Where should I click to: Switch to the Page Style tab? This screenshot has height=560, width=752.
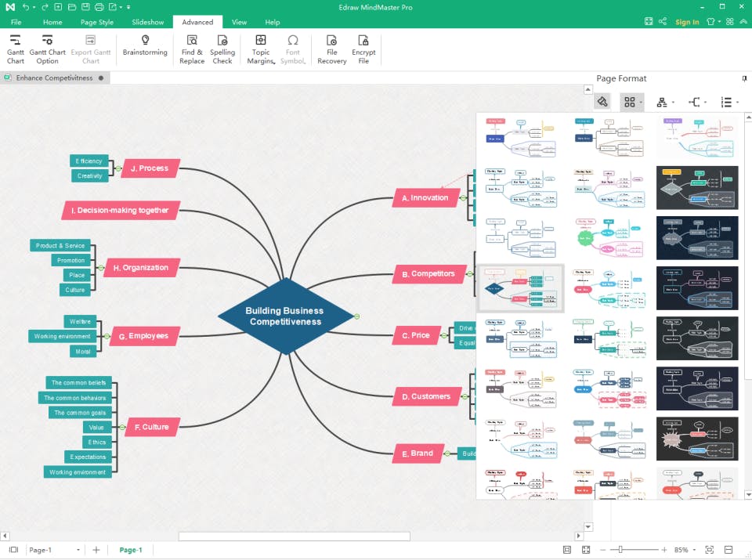(x=97, y=22)
